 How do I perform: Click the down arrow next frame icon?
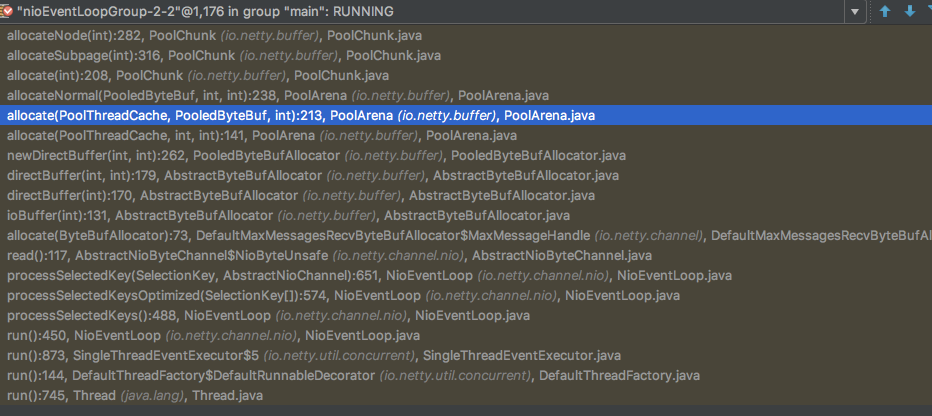pos(909,12)
